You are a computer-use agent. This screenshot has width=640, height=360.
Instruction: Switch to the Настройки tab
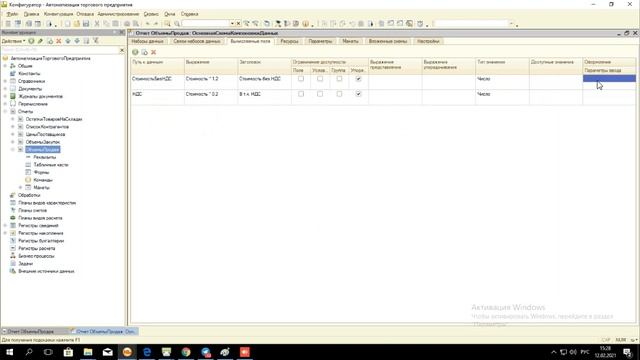[428, 41]
